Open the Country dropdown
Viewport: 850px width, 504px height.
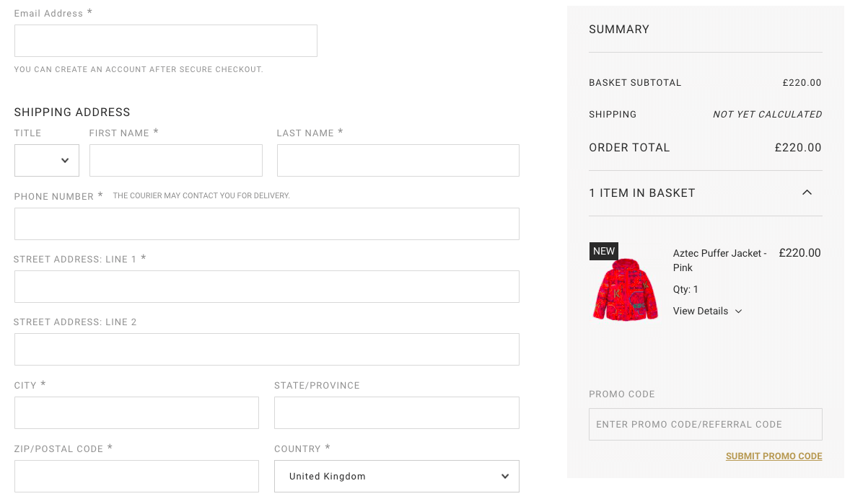click(396, 476)
